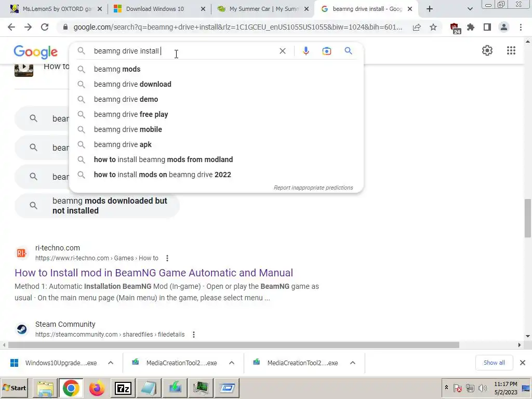Viewport: 532px width, 399px height.
Task: Start voice search with the microphone
Action: click(305, 51)
